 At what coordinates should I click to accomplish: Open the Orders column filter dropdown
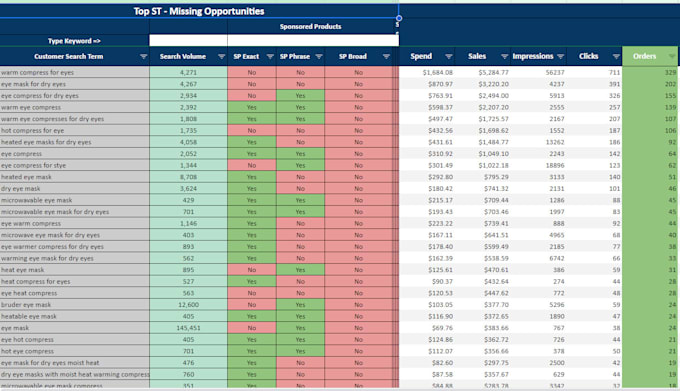(x=672, y=56)
